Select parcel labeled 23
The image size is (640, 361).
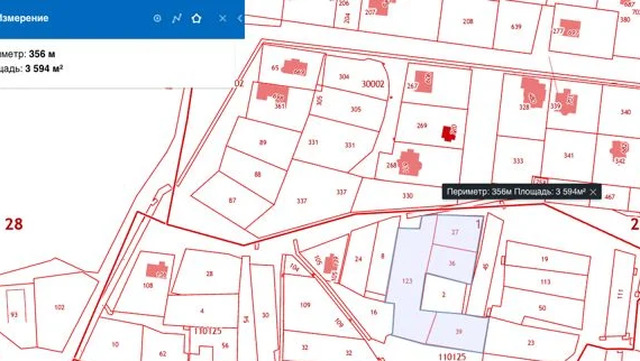point(531,343)
